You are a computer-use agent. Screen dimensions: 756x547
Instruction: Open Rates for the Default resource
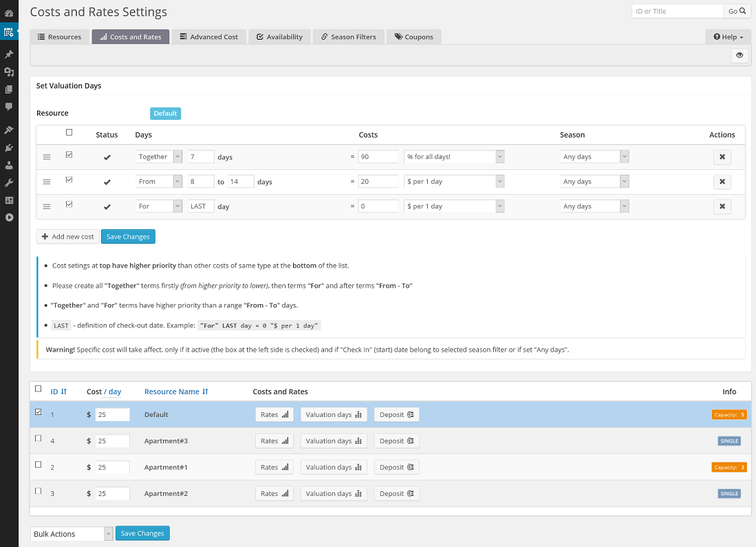pos(274,415)
